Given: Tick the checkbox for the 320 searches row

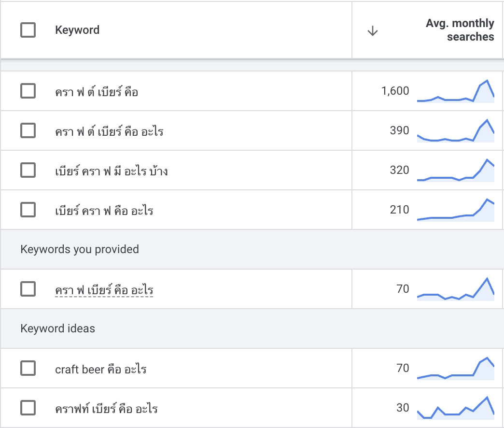Looking at the screenshot, I should point(28,170).
